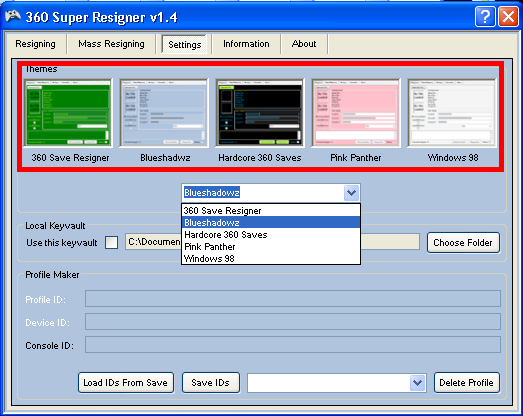
Task: Click the Profile ID input field
Action: point(293,299)
